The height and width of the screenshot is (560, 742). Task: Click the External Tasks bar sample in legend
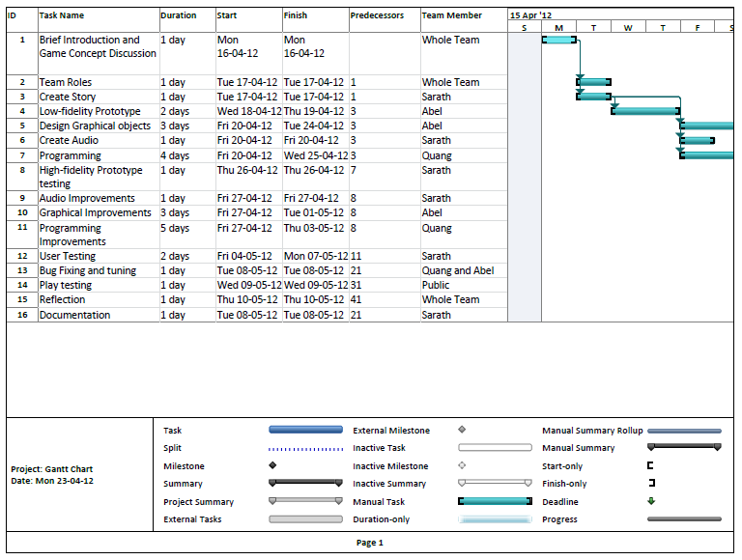coord(305,519)
